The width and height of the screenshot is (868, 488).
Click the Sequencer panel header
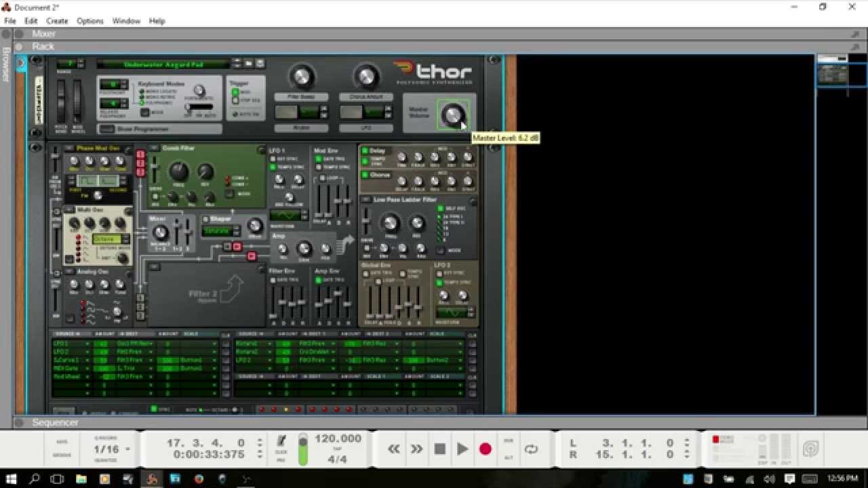tap(434, 422)
